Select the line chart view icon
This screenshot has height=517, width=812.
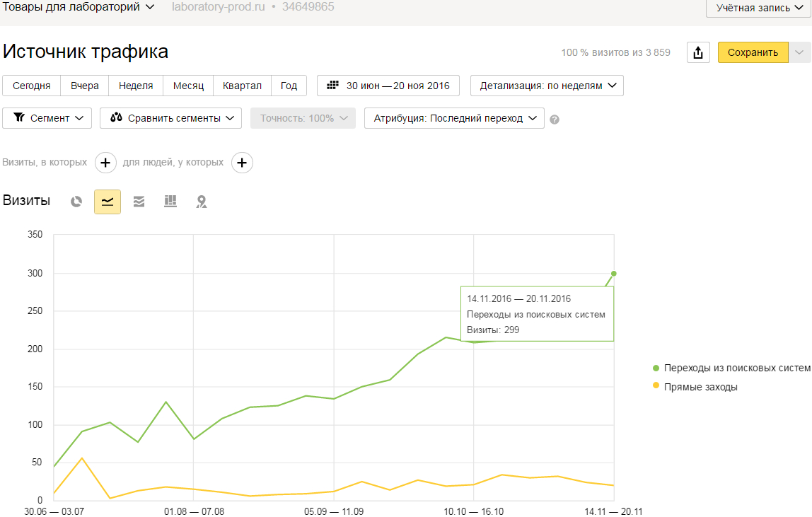(x=108, y=202)
